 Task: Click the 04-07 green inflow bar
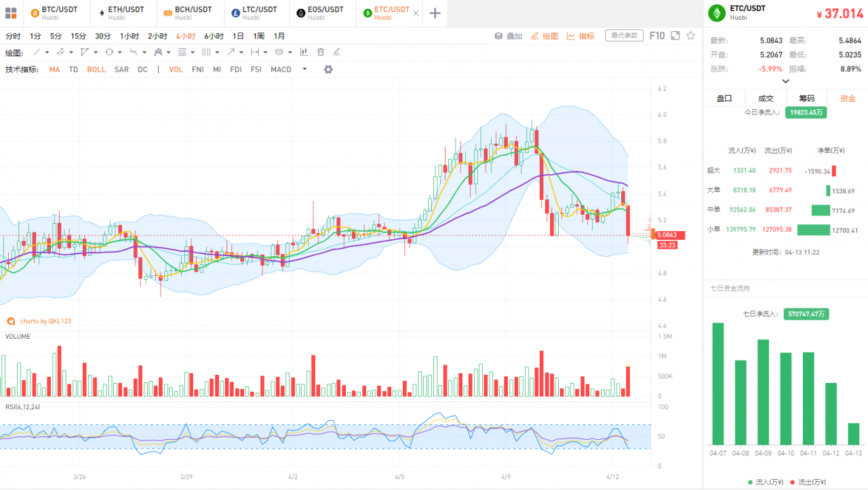(x=717, y=384)
